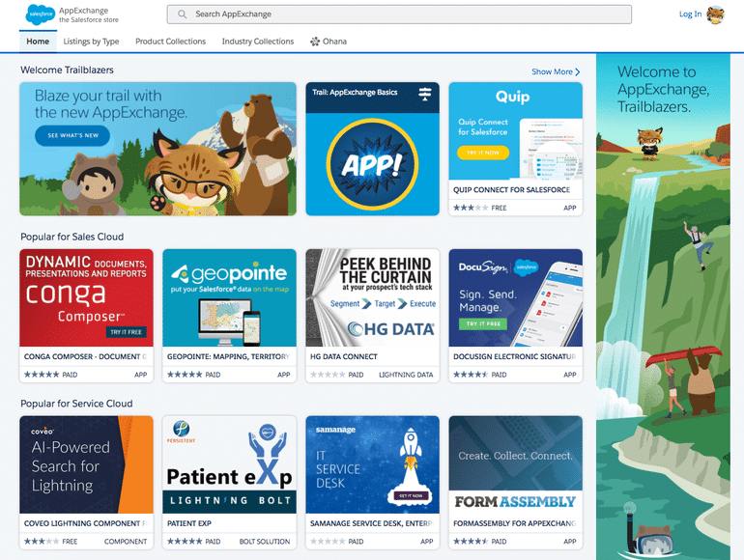Select the Home tab
The image size is (744, 560).
tap(38, 42)
